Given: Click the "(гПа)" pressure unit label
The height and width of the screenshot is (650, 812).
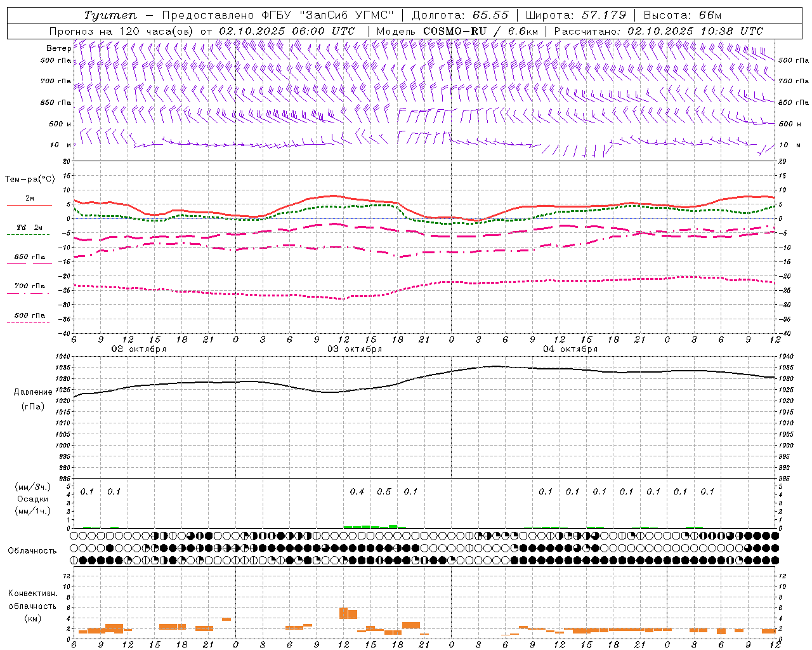Looking at the screenshot, I should pos(33,406).
